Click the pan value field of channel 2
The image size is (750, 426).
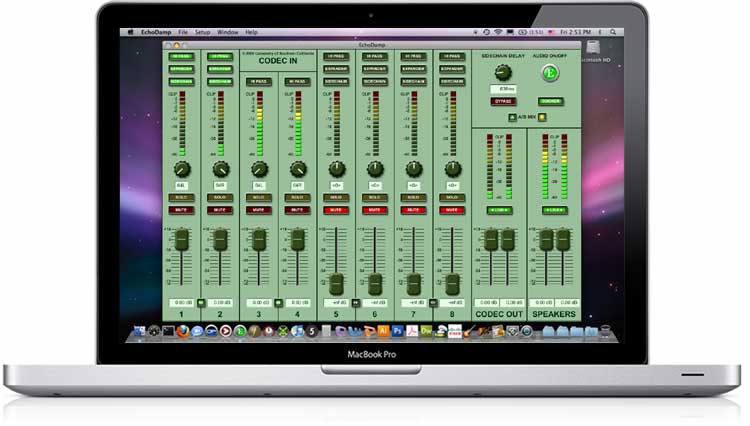point(220,185)
